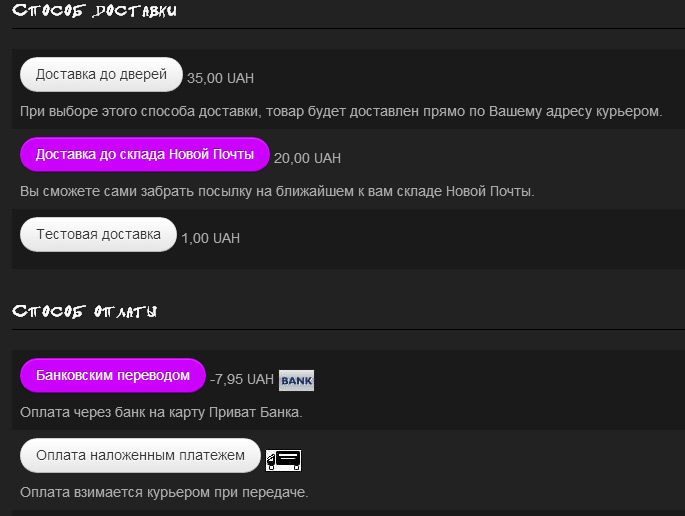Click the Новой Почты warehouse pickup description
The width and height of the screenshot is (685, 516).
point(277,191)
